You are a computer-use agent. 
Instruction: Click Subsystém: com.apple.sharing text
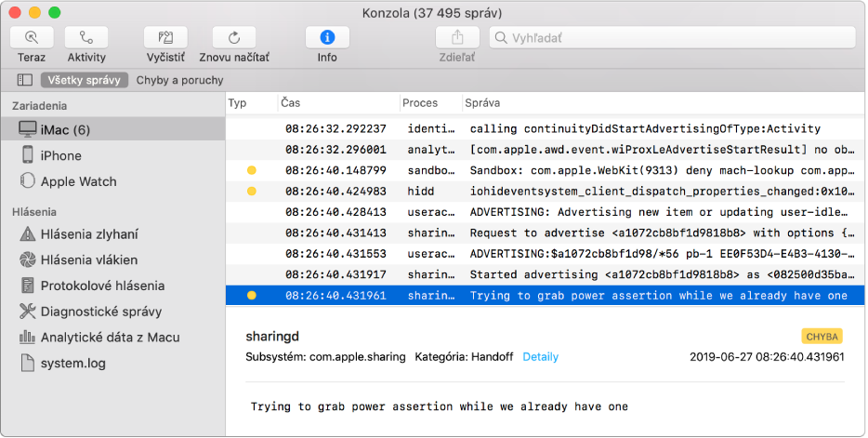click(x=325, y=357)
